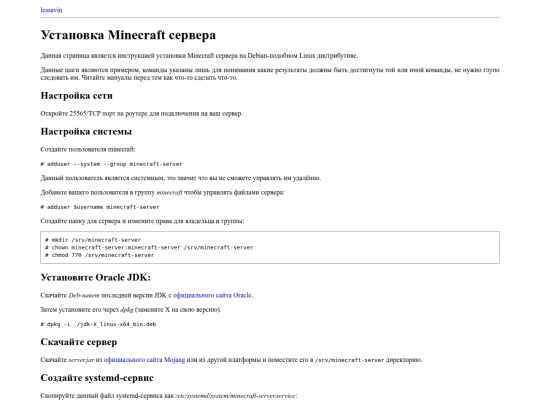
Task: Click the line starting Добавьте вашего пользователя
Action: [x=162, y=193]
